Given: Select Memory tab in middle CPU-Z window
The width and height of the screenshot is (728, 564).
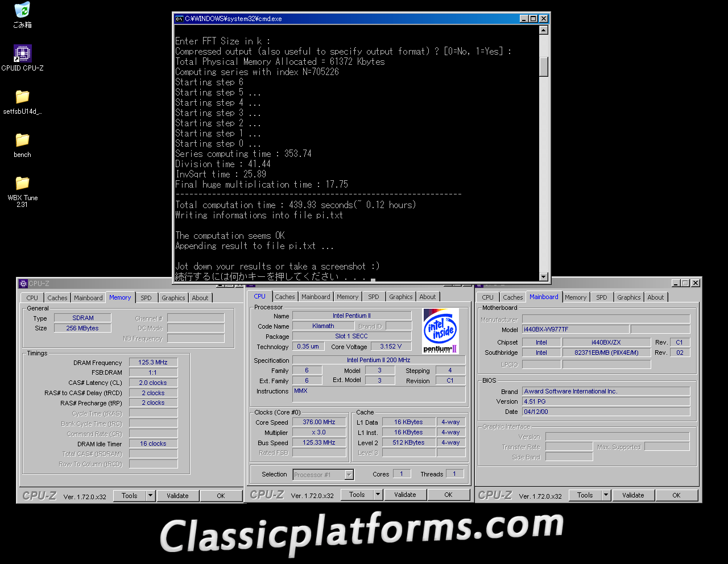Looking at the screenshot, I should coord(348,297).
